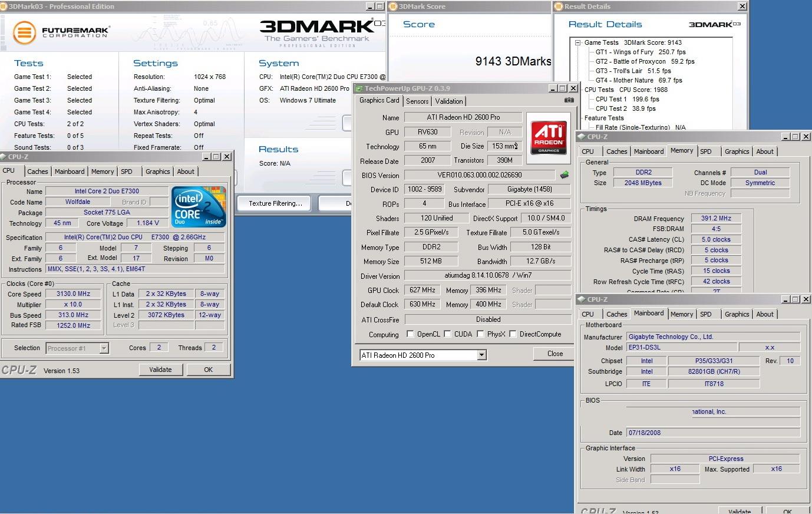Click the Texture Filtering button

coord(275,203)
